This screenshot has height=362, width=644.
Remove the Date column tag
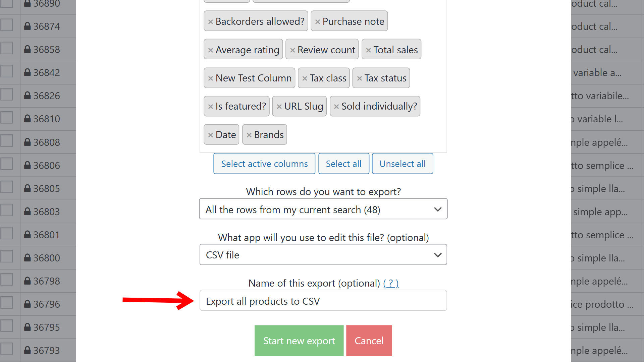pos(211,135)
